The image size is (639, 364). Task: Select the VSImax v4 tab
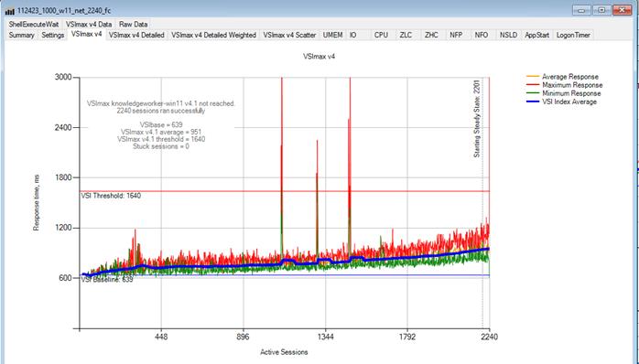coord(86,34)
